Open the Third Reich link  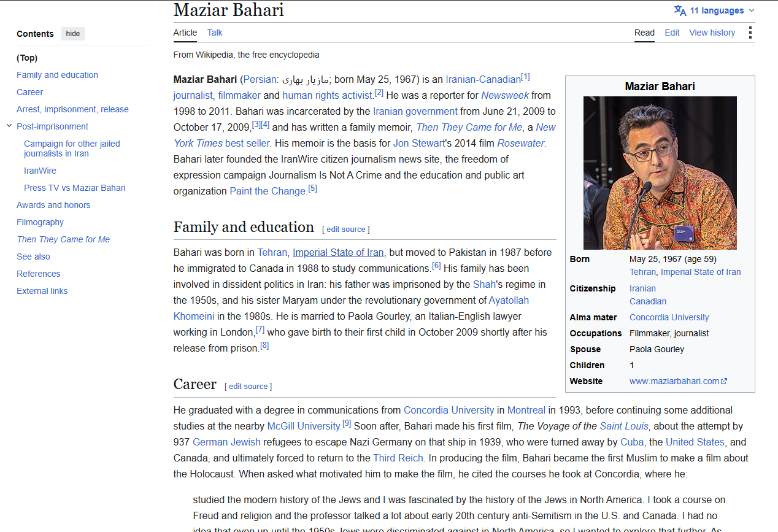398,458
